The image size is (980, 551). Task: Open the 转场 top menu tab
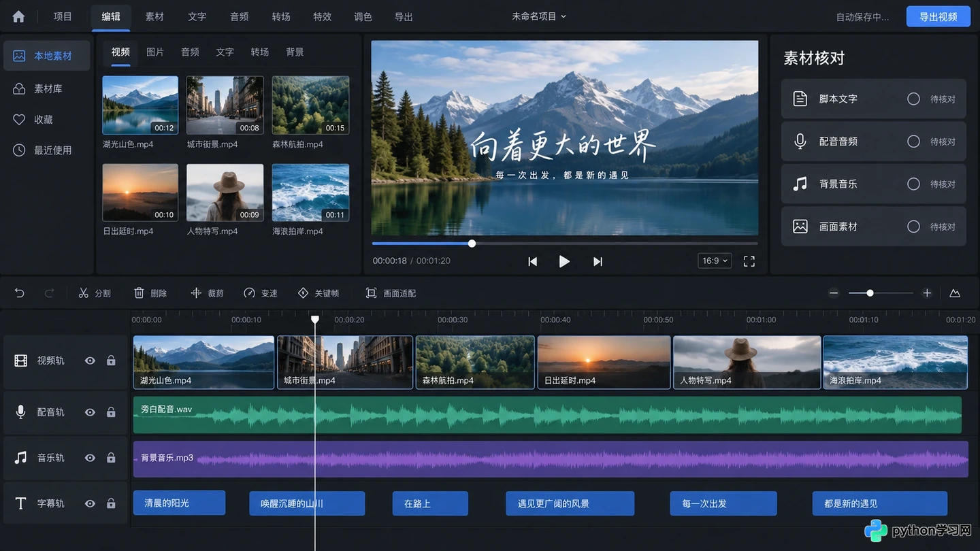[281, 17]
